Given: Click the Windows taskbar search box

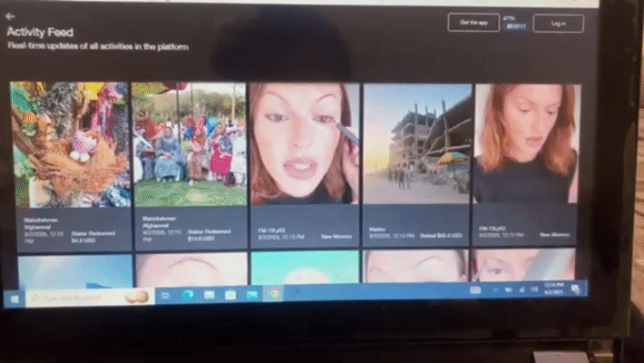Looking at the screenshot, I should tap(90, 298).
